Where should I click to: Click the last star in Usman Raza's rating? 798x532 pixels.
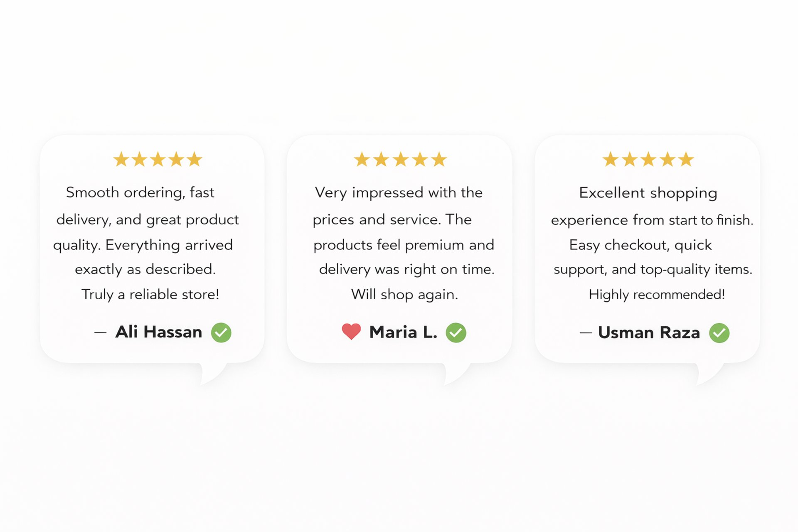click(x=686, y=159)
